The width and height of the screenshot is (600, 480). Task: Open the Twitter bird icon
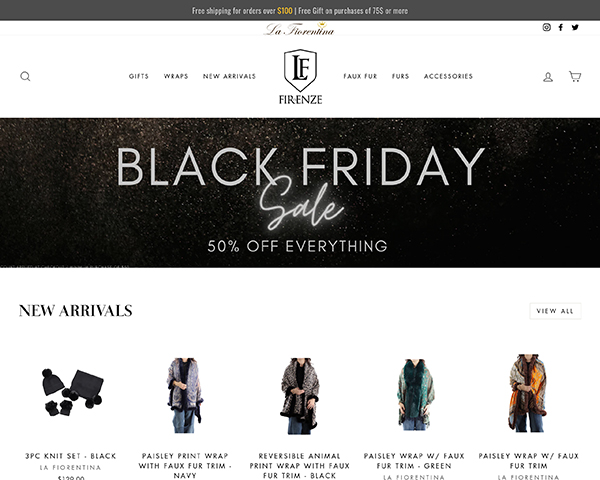[575, 27]
